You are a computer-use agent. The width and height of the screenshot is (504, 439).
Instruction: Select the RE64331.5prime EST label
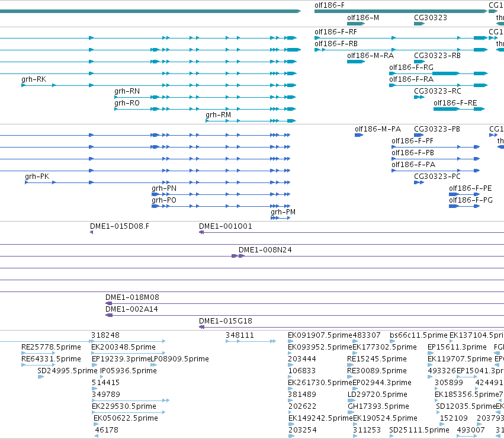point(51,359)
